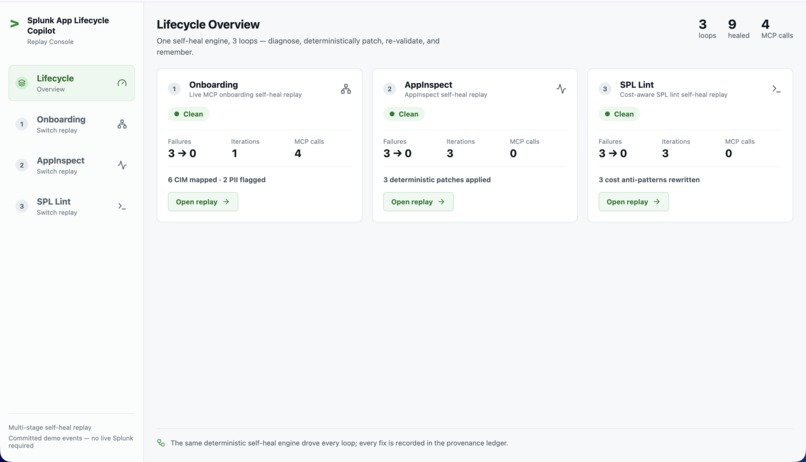The width and height of the screenshot is (806, 462).
Task: Click 'Live MCP onboarding self-heal replay' subtitle
Action: pyautogui.click(x=245, y=95)
